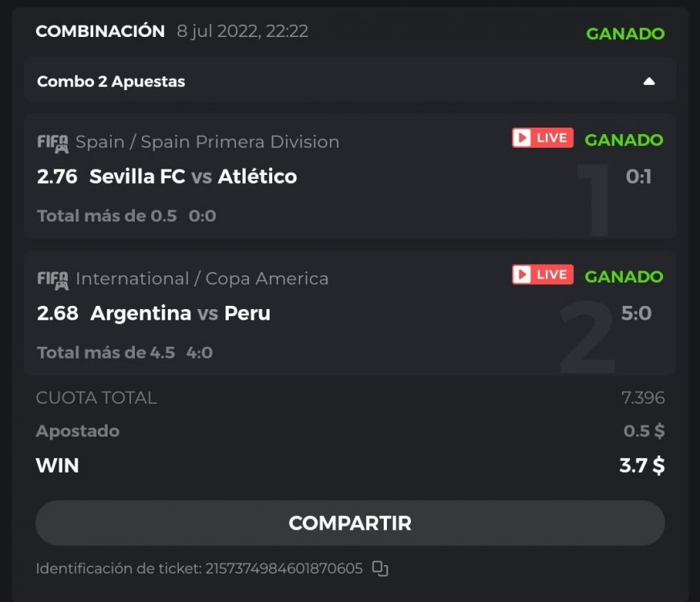The image size is (700, 602).
Task: Collapse the Combo 2 Apuestas arrow
Action: (649, 81)
